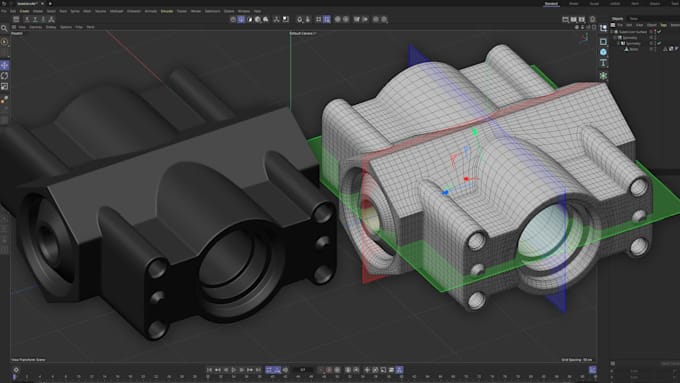This screenshot has height=383, width=680.
Task: Open the search magnifier icon
Action: [x=4, y=28]
